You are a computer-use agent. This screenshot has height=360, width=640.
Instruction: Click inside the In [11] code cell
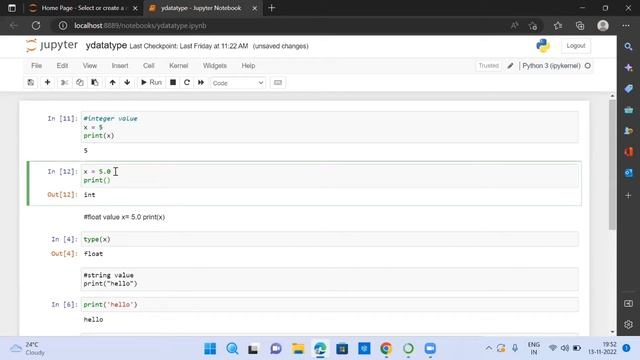pos(329,127)
